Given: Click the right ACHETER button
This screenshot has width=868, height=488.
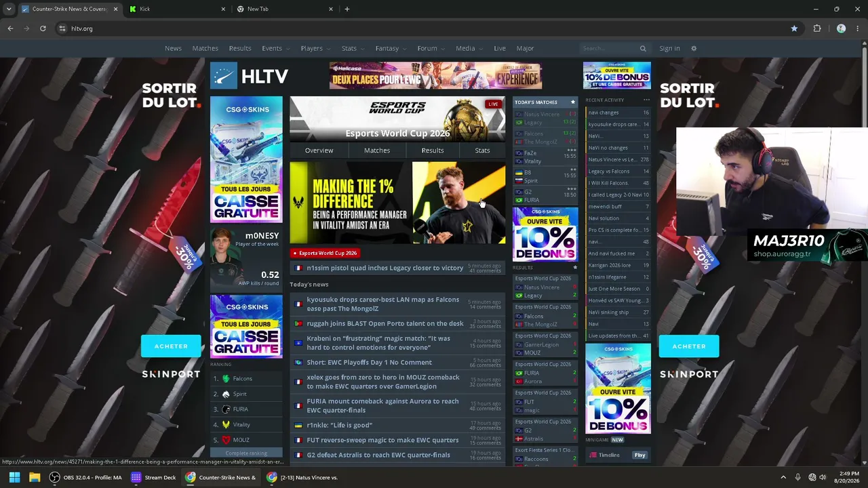Looking at the screenshot, I should [689, 346].
